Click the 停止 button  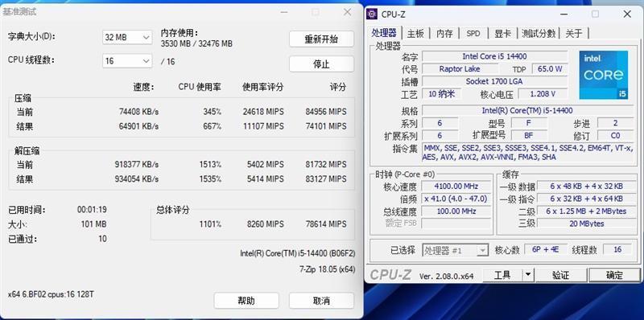(321, 64)
